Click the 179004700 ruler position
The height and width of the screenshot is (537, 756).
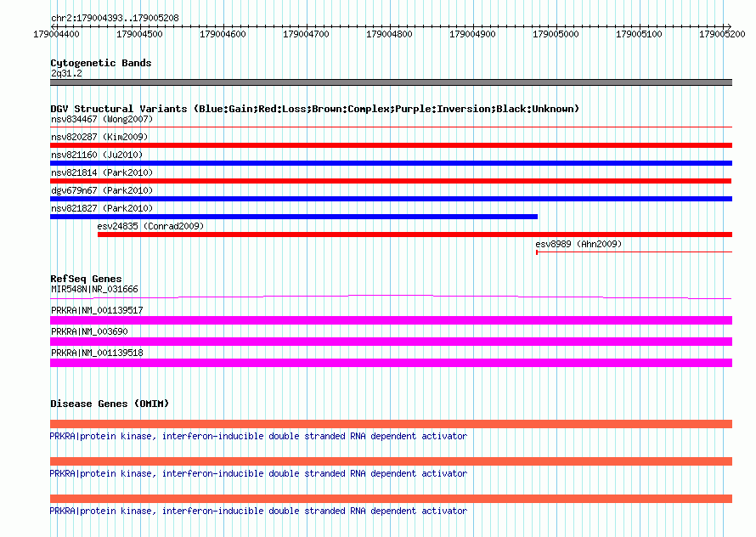(x=306, y=34)
